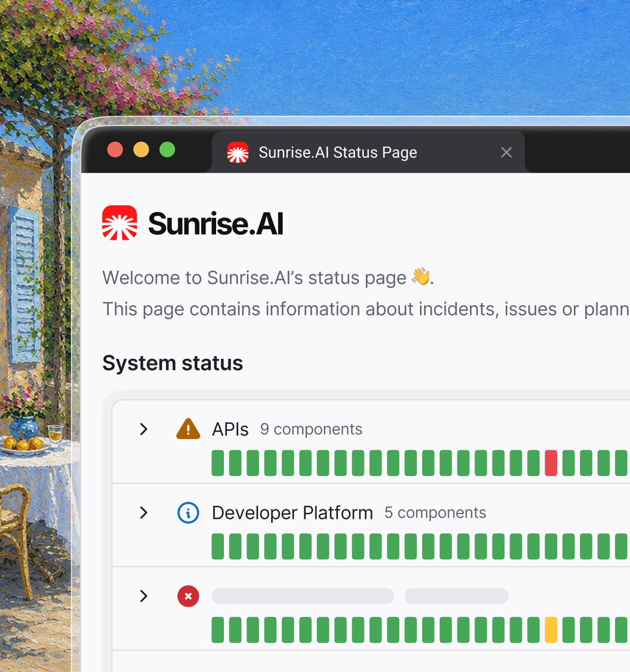Viewport: 630px width, 672px height.
Task: Click the first green uptime bar in Developer Platform row
Action: tap(218, 546)
